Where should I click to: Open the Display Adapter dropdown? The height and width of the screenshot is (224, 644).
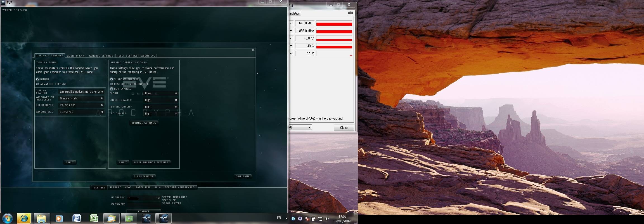pyautogui.click(x=81, y=92)
